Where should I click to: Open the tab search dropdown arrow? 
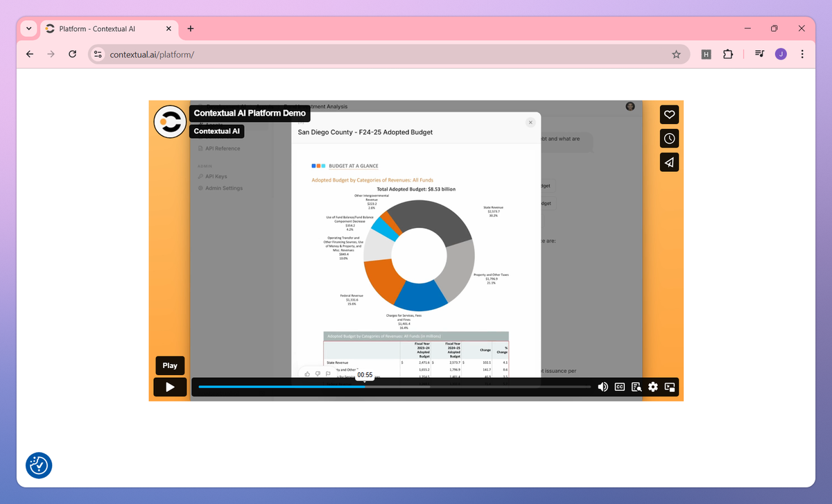[x=28, y=29]
